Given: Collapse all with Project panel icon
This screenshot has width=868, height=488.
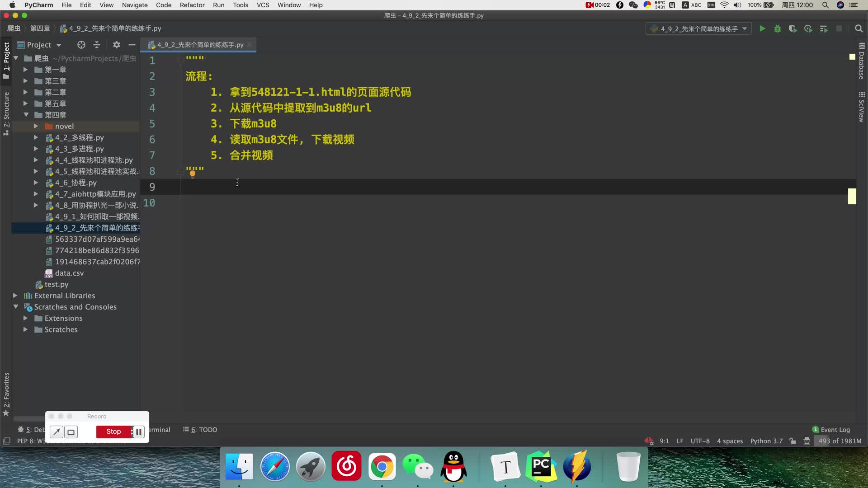Looking at the screenshot, I should [x=96, y=45].
